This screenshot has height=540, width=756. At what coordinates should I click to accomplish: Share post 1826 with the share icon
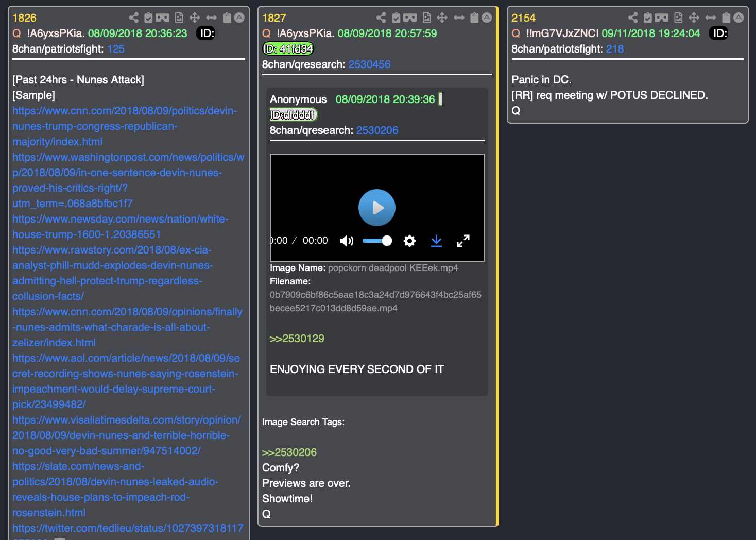click(x=134, y=18)
